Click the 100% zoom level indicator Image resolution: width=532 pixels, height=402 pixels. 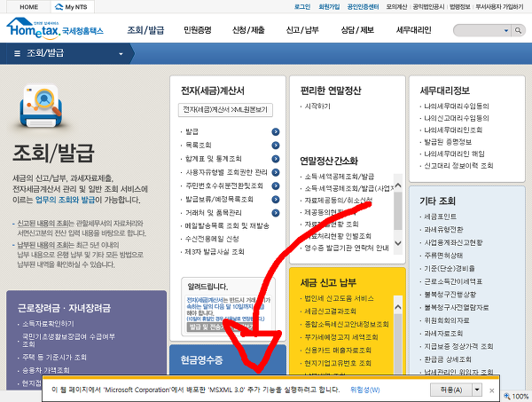click(x=516, y=396)
